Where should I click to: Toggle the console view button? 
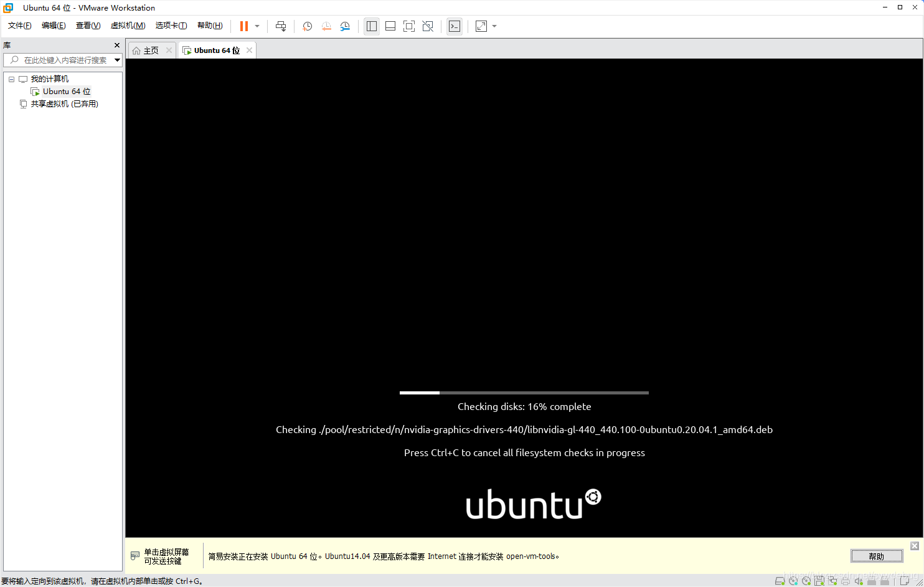pos(455,26)
